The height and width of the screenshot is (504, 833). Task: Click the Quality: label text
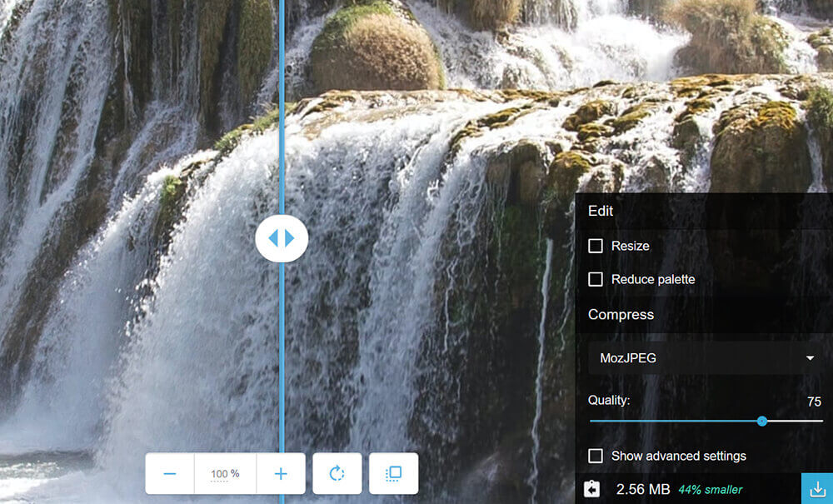click(609, 400)
